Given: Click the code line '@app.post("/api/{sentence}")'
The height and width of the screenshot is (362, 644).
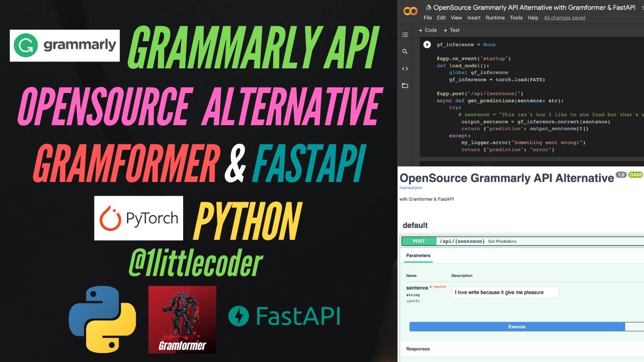Looking at the screenshot, I should tap(480, 94).
